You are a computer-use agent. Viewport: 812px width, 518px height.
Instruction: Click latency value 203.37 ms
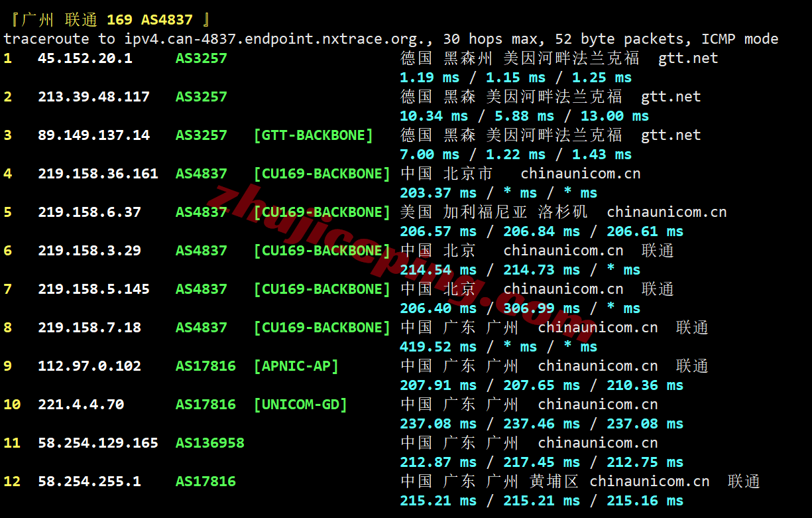coord(438,193)
